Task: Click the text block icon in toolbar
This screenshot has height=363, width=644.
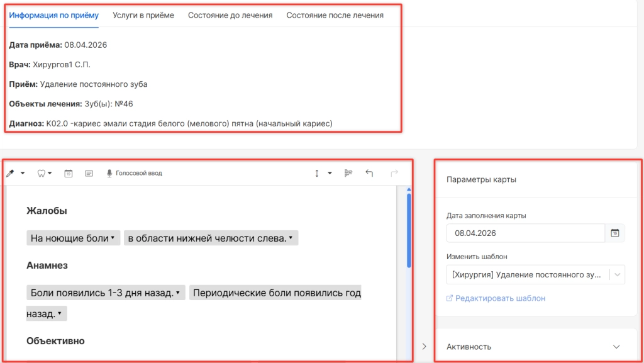Action: pos(89,173)
